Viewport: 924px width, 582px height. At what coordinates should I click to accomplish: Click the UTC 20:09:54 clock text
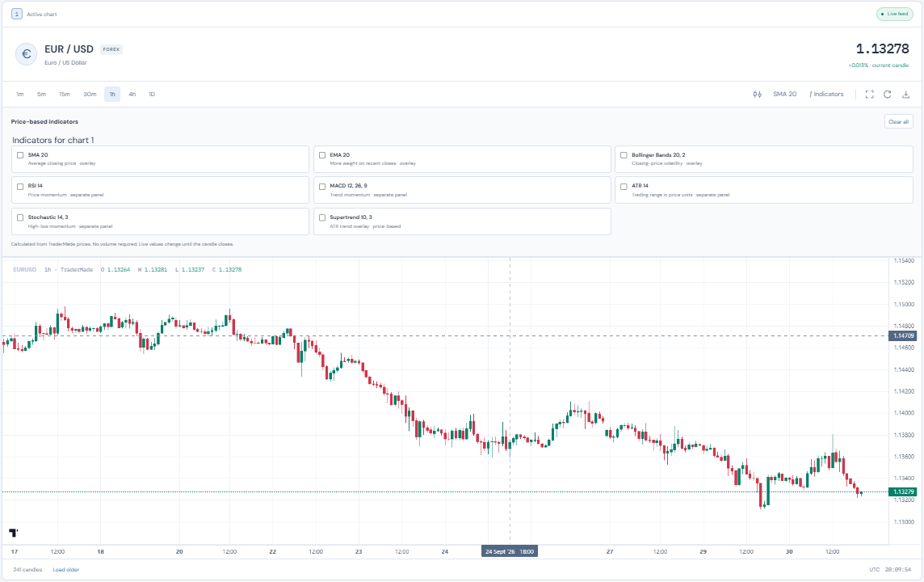pos(890,570)
